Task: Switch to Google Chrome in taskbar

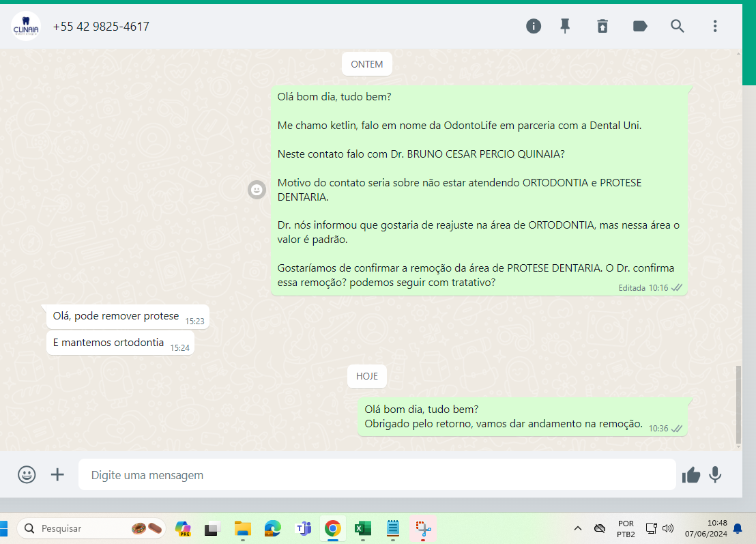Action: pos(333,528)
